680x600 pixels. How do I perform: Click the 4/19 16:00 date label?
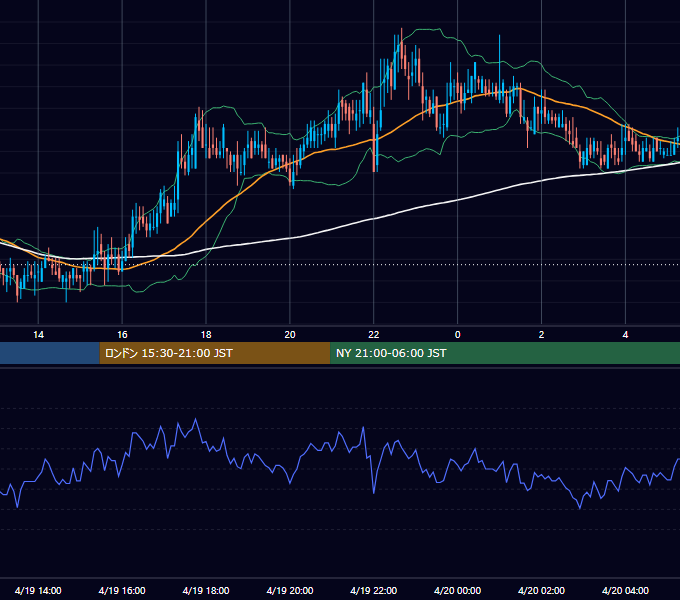(x=122, y=590)
